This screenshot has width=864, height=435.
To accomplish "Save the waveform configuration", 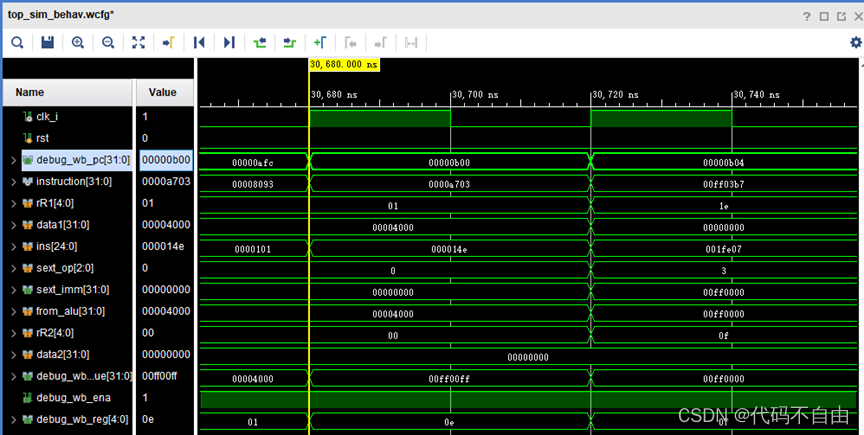I will 48,42.
